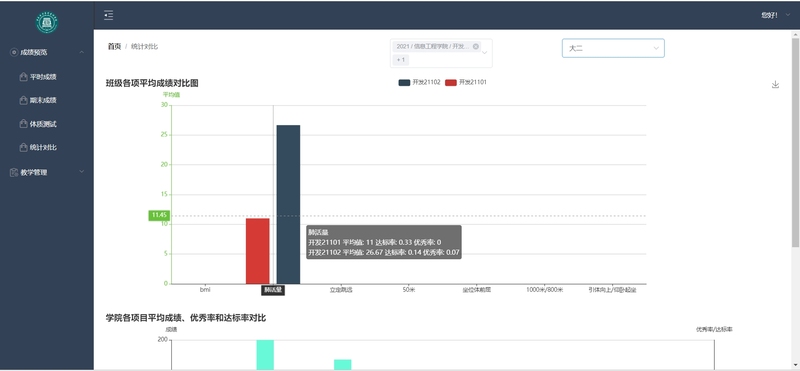
Task: Open the 统计对比 menu item
Action: [x=46, y=147]
